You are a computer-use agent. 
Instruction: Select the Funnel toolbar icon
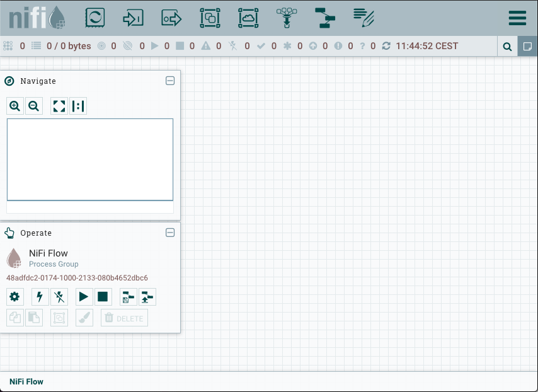(287, 18)
